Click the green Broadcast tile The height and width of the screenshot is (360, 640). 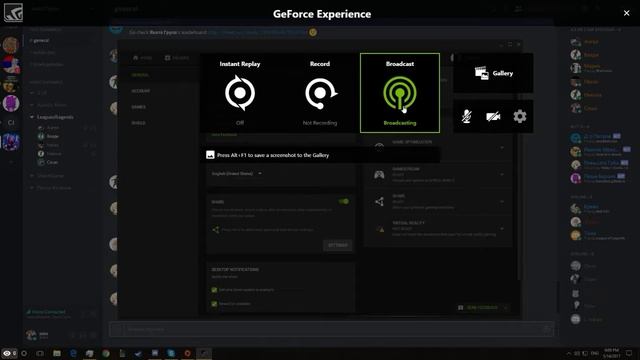tap(400, 93)
